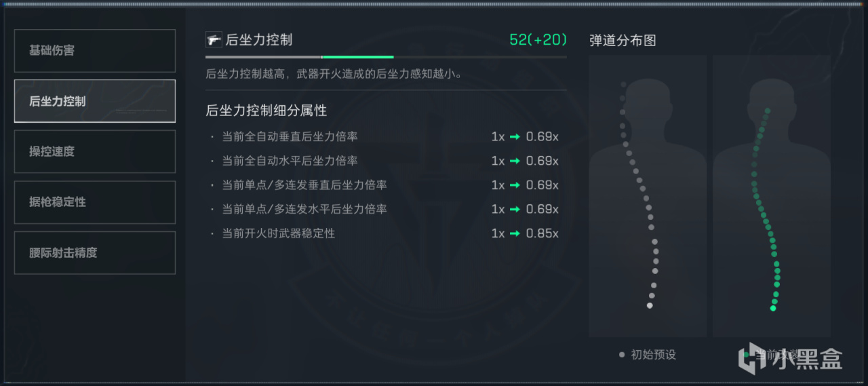Click the 52(+20) recoil value
The width and height of the screenshot is (868, 386).
(x=538, y=40)
